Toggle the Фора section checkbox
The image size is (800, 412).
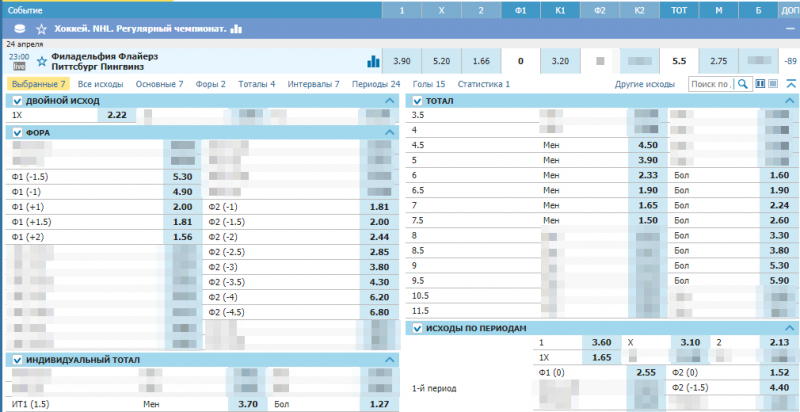click(x=15, y=132)
